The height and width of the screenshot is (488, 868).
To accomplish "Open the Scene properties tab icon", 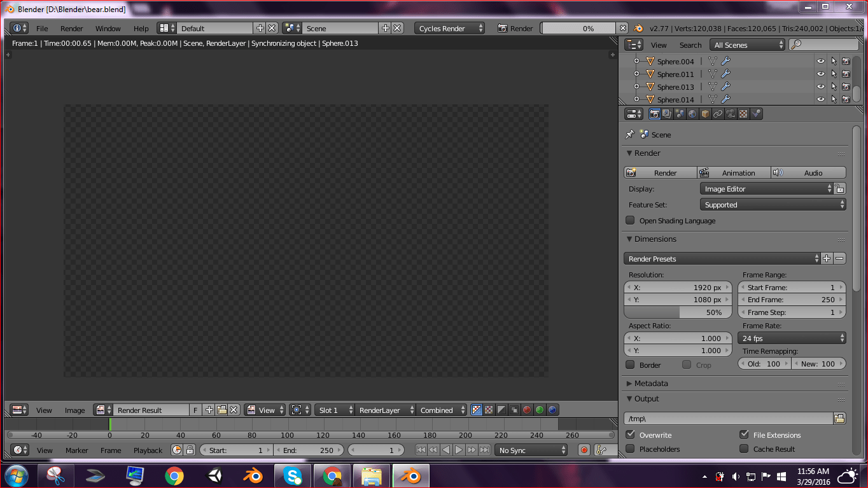I will coord(679,113).
